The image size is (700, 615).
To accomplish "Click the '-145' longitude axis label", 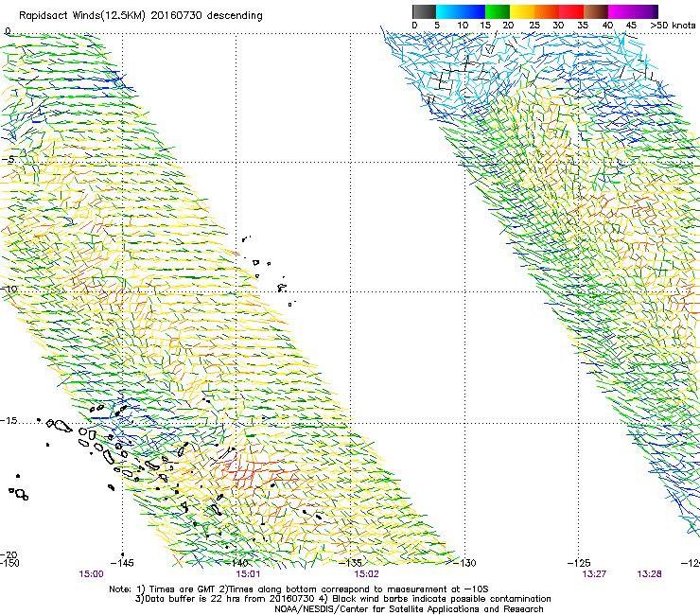I will point(122,563).
